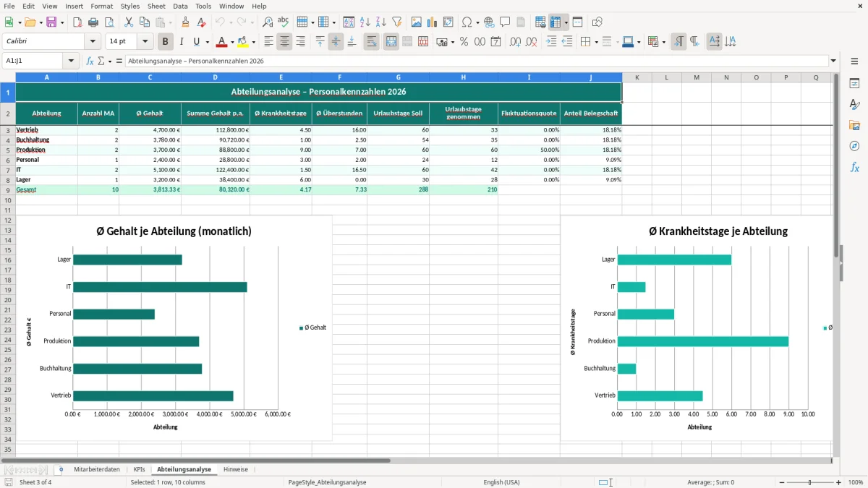Open the Function Wizard fx

(x=90, y=61)
